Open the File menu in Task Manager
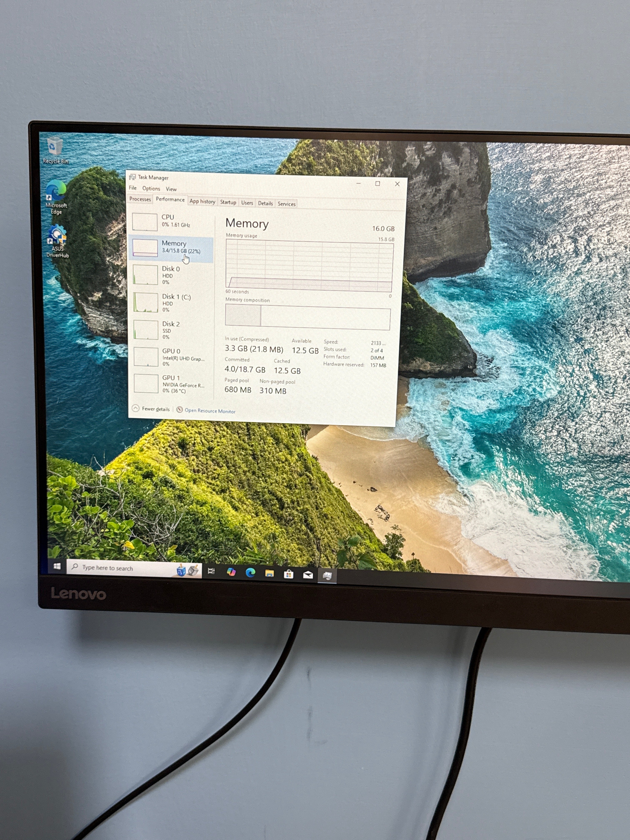Image resolution: width=630 pixels, height=840 pixels. (x=132, y=188)
